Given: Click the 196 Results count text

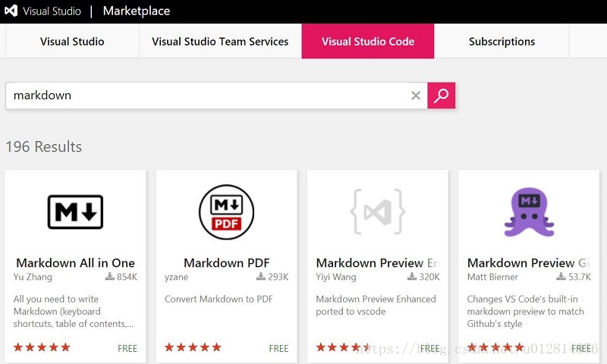Looking at the screenshot, I should point(44,147).
